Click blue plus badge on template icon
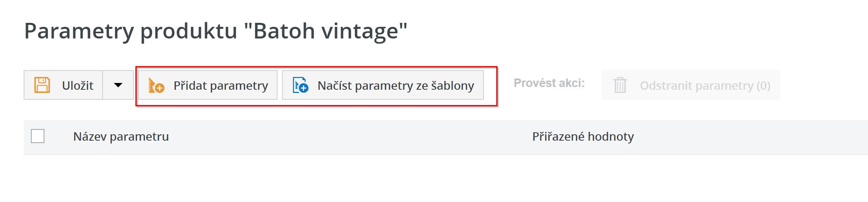The image size is (868, 202). (304, 88)
